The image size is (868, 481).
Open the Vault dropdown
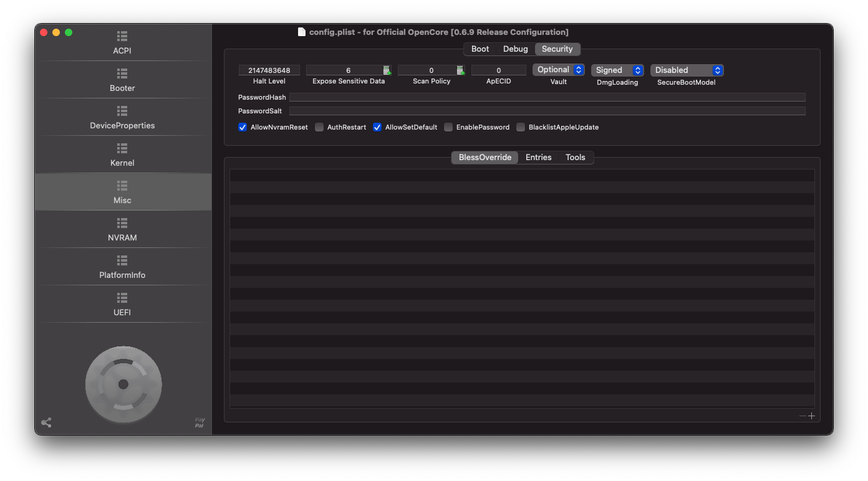click(558, 70)
